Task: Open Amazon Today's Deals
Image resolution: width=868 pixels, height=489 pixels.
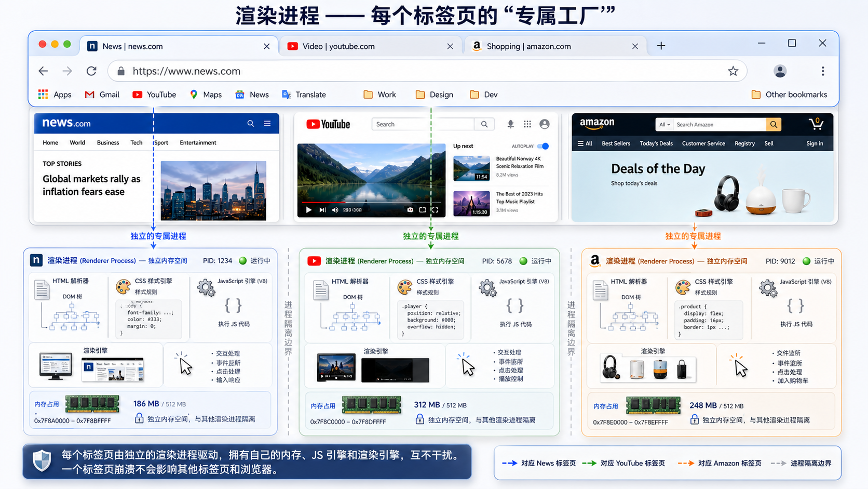Action: (656, 143)
